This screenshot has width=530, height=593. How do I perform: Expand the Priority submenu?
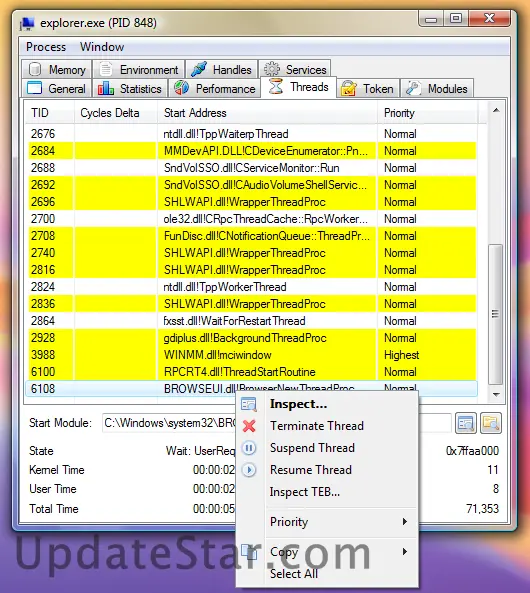pyautogui.click(x=327, y=522)
